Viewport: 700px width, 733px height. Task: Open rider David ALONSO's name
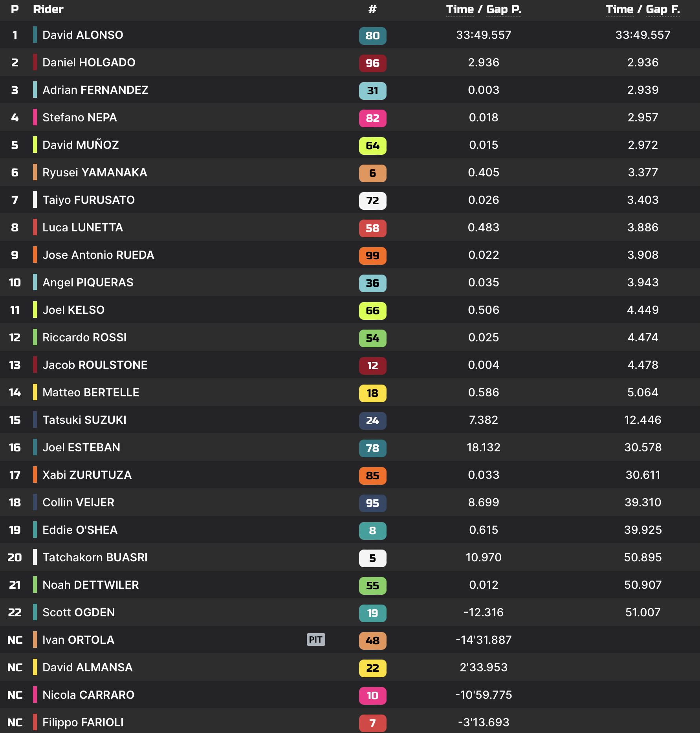coord(82,35)
